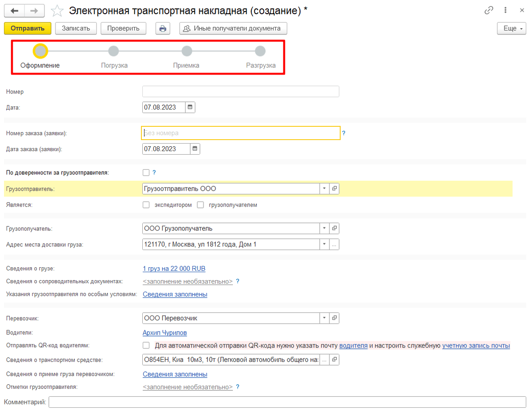Enable По доверенности за грузоотправителя checkbox
The width and height of the screenshot is (532, 414).
click(x=146, y=173)
